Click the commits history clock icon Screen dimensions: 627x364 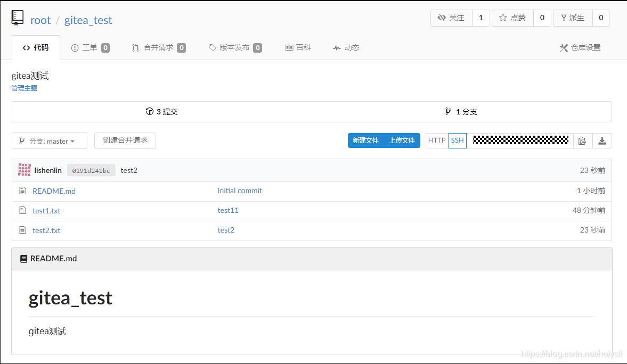[150, 111]
